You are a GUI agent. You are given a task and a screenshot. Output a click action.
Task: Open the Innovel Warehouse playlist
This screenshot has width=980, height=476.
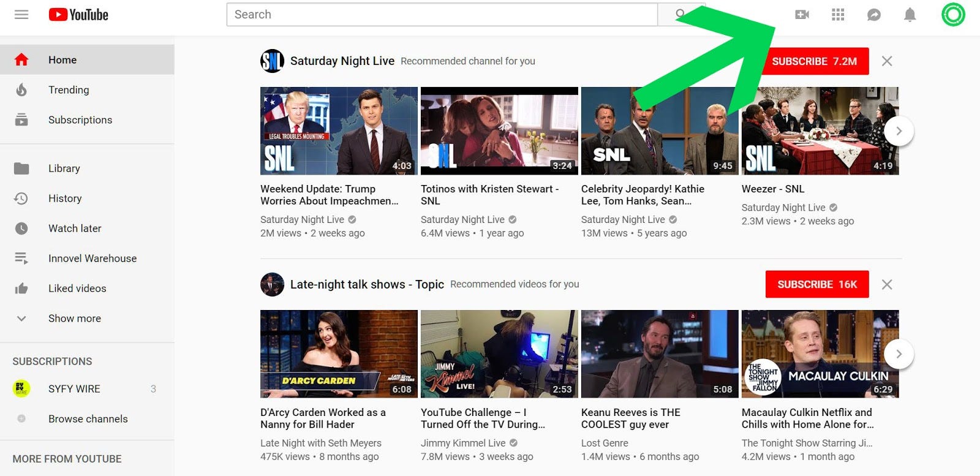coord(87,258)
